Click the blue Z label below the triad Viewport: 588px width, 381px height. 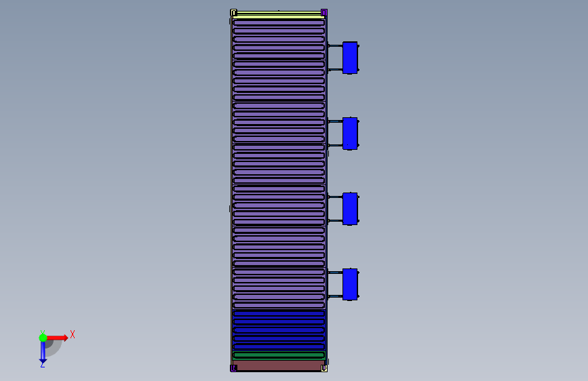pyautogui.click(x=42, y=365)
